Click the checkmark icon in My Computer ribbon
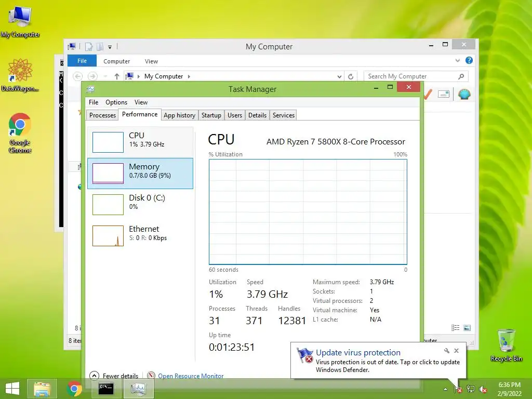The image size is (532, 399). coord(428,94)
